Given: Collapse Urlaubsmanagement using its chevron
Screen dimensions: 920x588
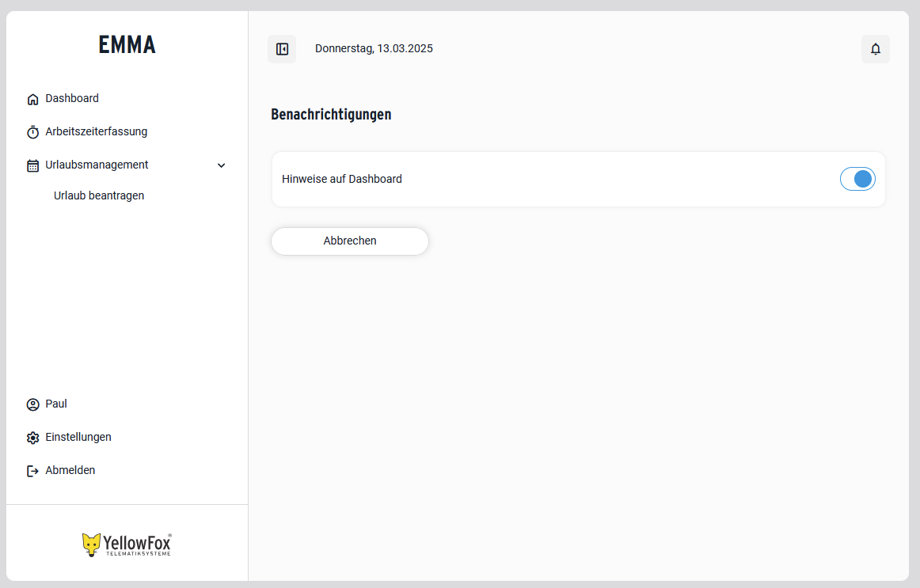Looking at the screenshot, I should [x=221, y=165].
